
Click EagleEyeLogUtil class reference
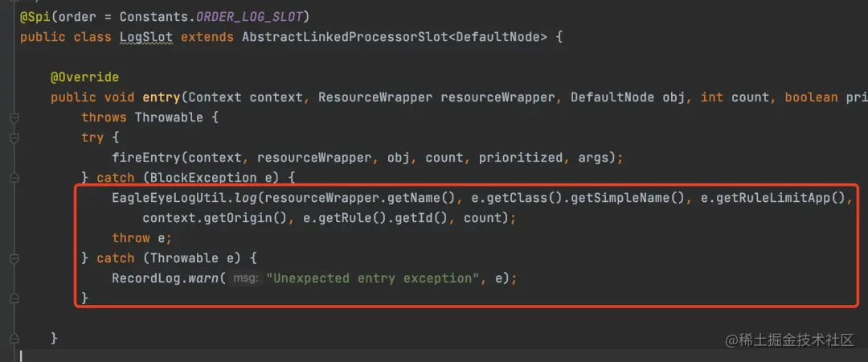tap(170, 198)
